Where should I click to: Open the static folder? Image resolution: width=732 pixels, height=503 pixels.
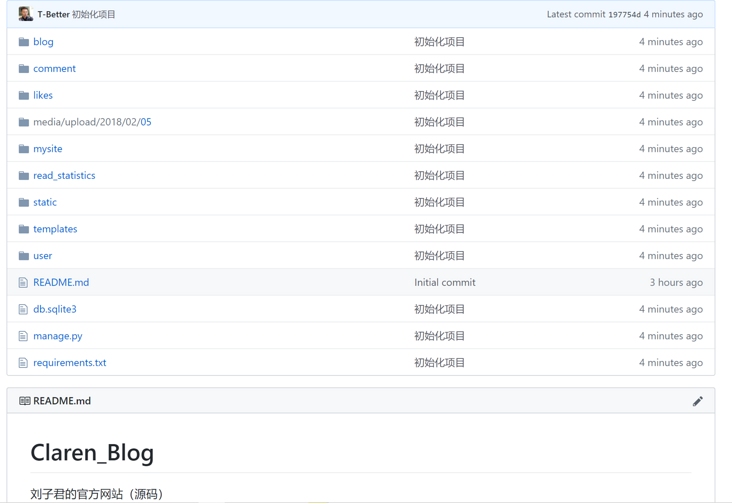[x=45, y=202]
